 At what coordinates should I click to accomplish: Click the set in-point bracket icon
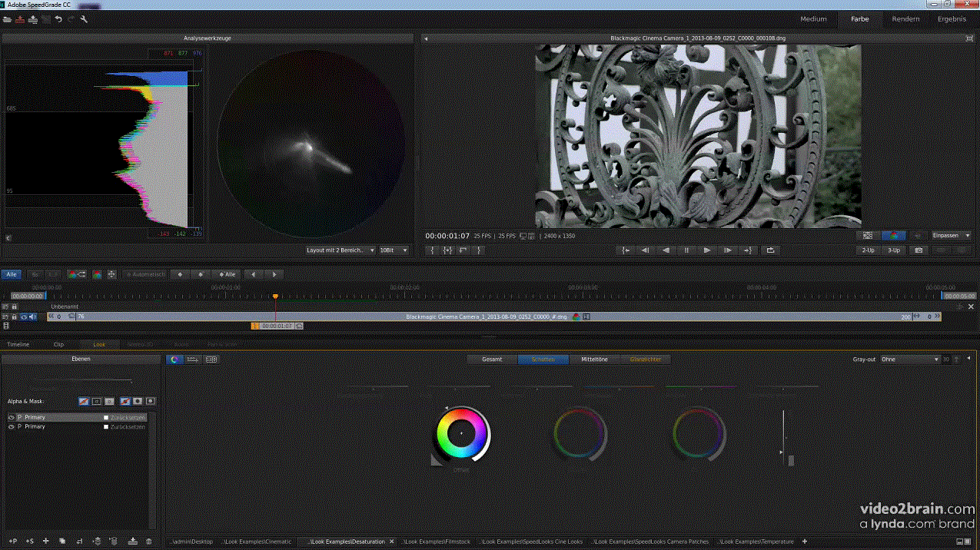click(433, 250)
